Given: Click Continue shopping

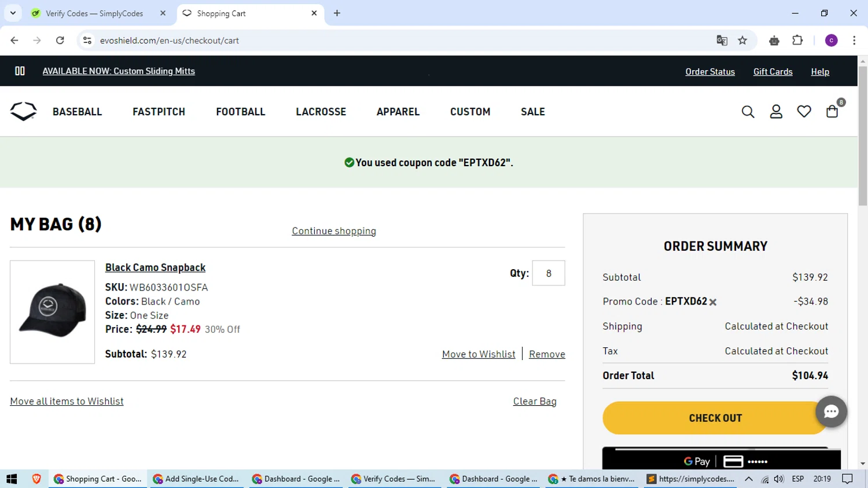Looking at the screenshot, I should (334, 231).
